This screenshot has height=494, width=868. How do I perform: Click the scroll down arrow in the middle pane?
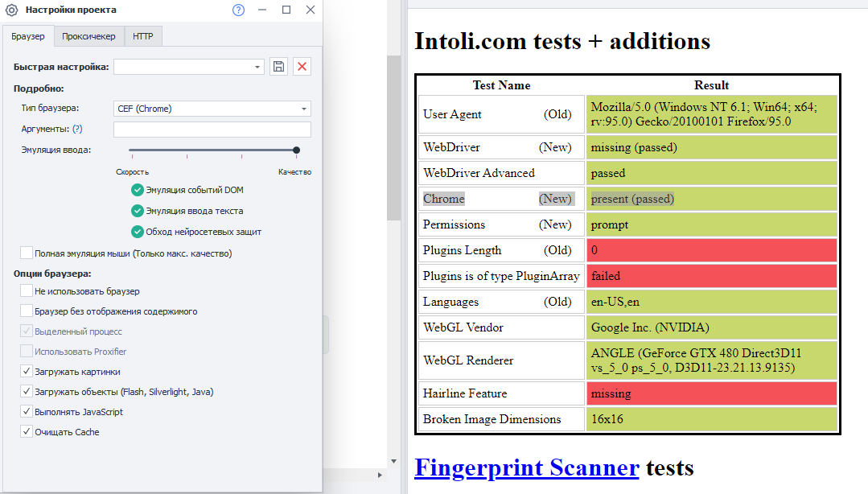393,461
